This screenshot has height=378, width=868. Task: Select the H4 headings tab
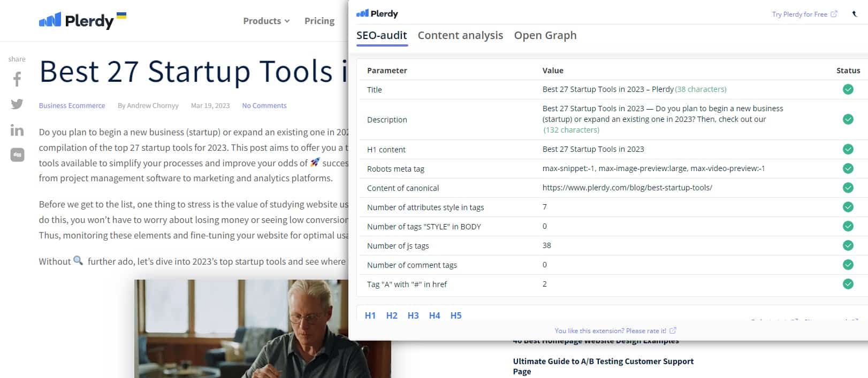click(x=435, y=315)
